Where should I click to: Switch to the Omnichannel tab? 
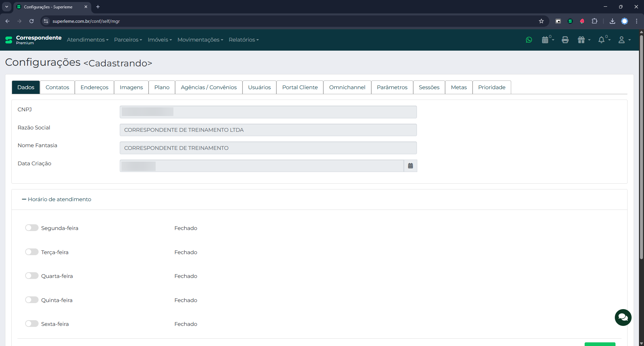(x=347, y=88)
